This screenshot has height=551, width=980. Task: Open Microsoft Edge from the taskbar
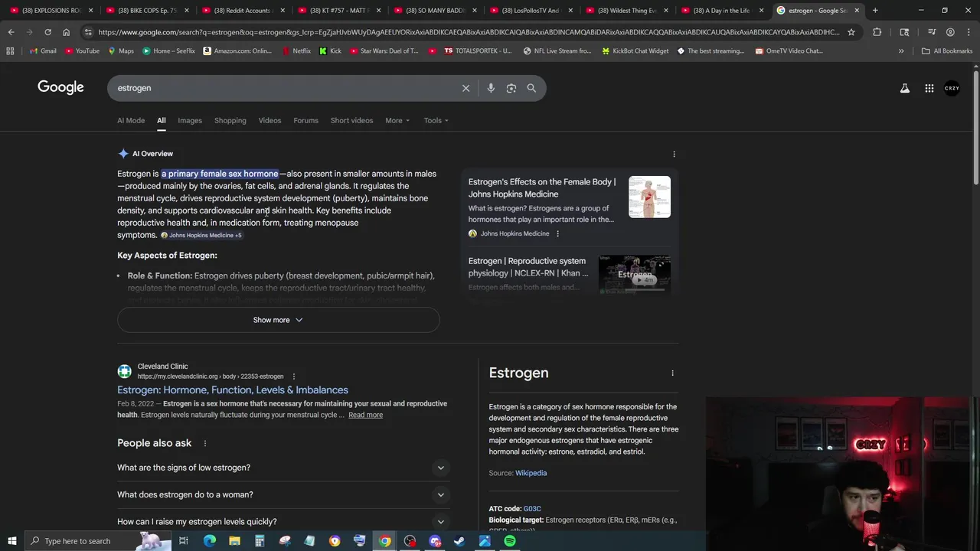[x=209, y=541]
